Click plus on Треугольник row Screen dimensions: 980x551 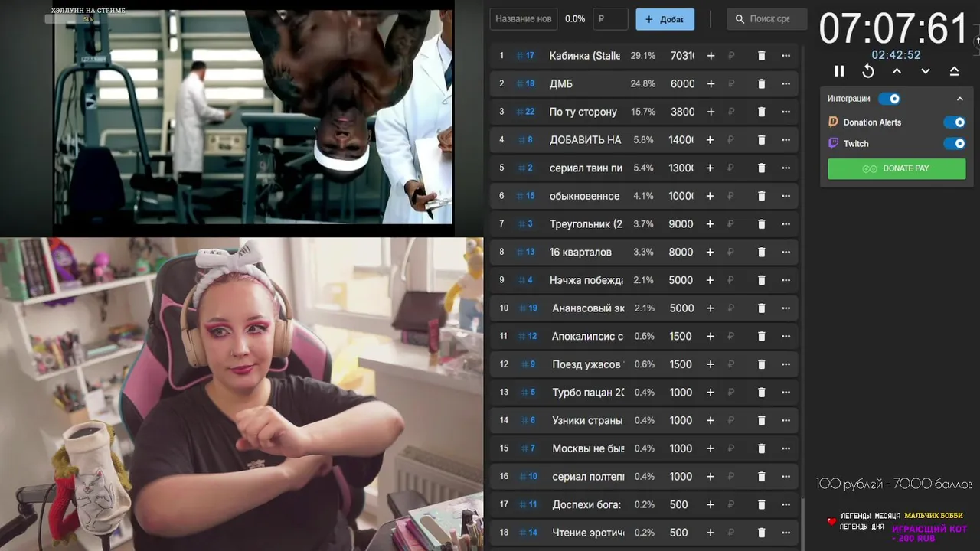tap(710, 224)
